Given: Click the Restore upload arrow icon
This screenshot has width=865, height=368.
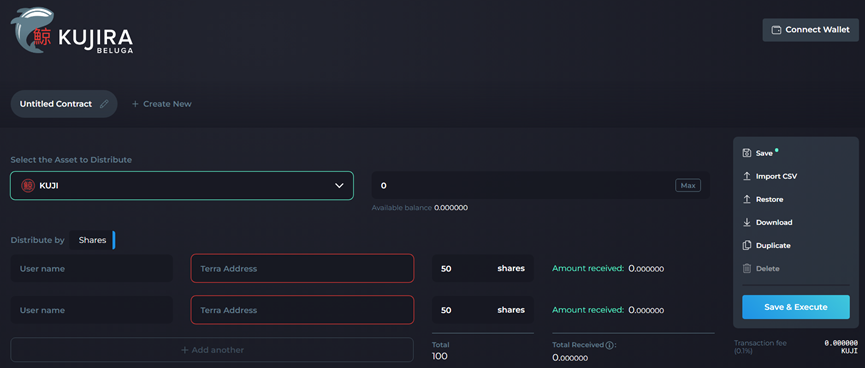Looking at the screenshot, I should 746,199.
